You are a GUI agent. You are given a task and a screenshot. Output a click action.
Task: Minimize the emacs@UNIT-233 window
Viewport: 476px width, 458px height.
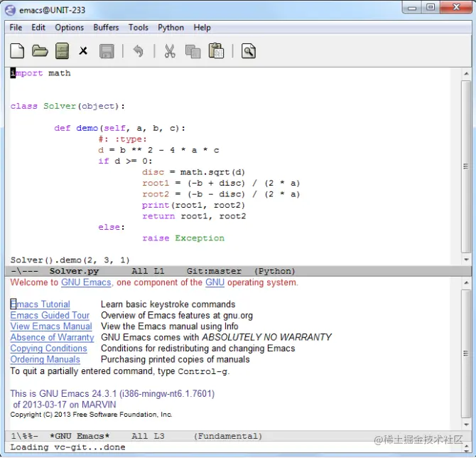(412, 8)
